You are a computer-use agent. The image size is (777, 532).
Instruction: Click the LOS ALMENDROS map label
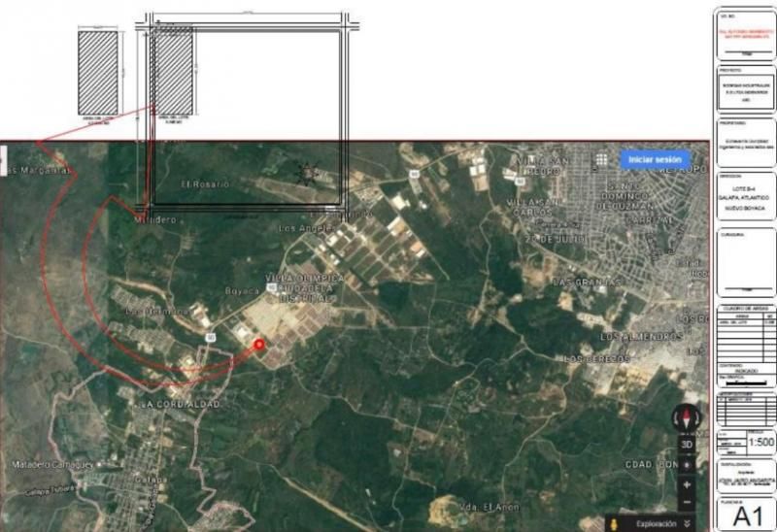(642, 337)
